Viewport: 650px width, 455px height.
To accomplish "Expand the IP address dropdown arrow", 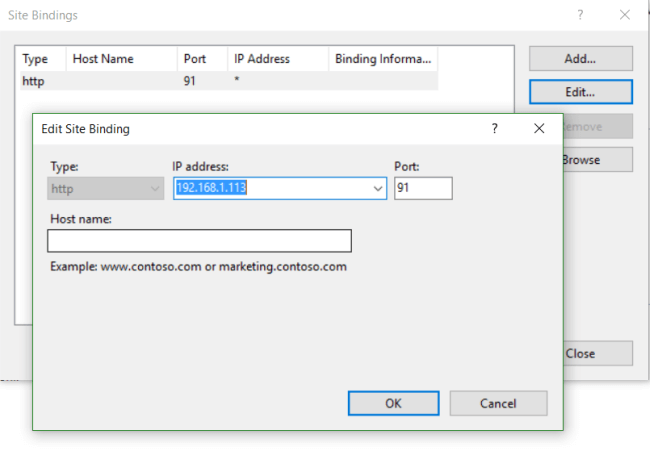I will click(x=378, y=188).
